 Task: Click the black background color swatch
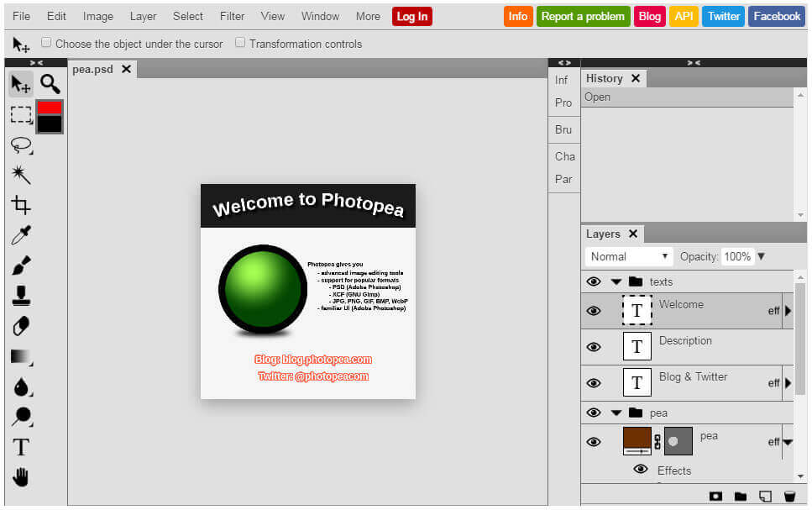[x=50, y=124]
